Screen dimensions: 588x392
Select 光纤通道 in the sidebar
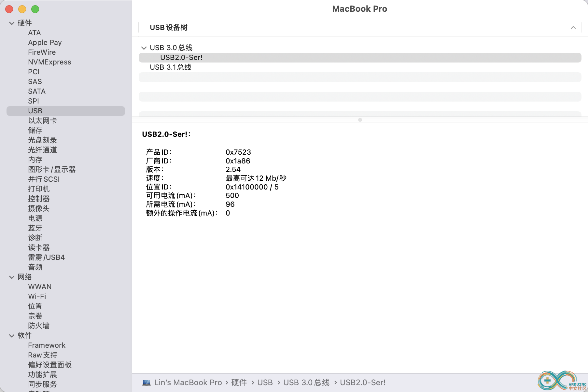coord(42,150)
